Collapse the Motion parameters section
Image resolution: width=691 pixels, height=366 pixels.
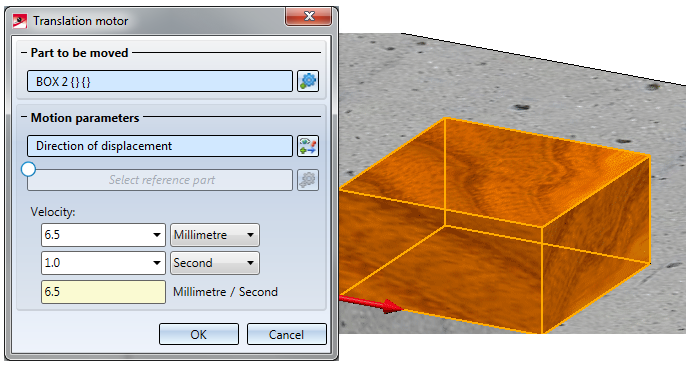click(x=24, y=118)
